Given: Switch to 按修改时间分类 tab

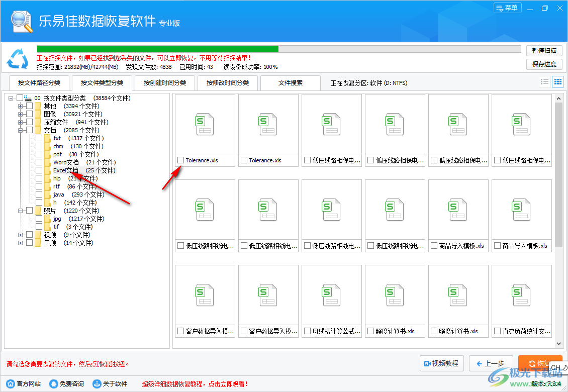Looking at the screenshot, I should coord(228,83).
